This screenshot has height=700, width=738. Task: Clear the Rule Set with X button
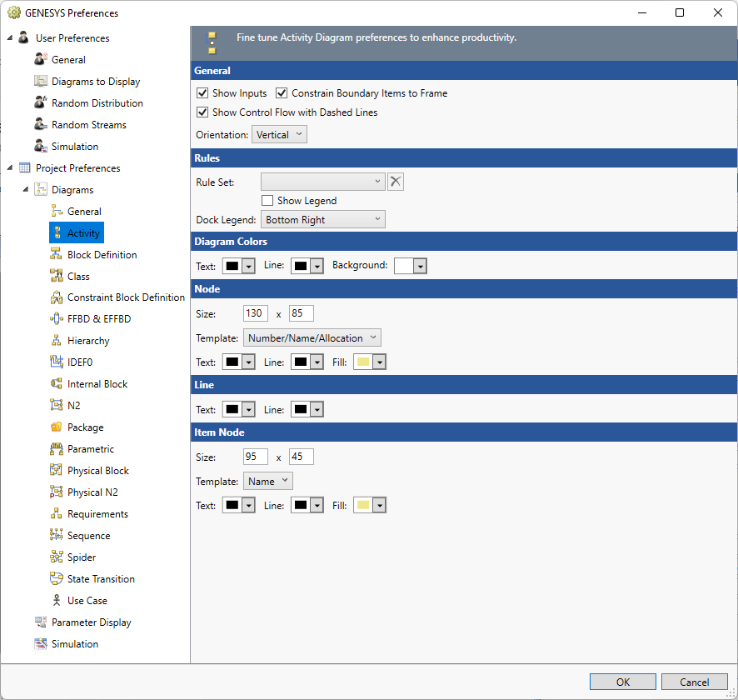[x=396, y=182]
